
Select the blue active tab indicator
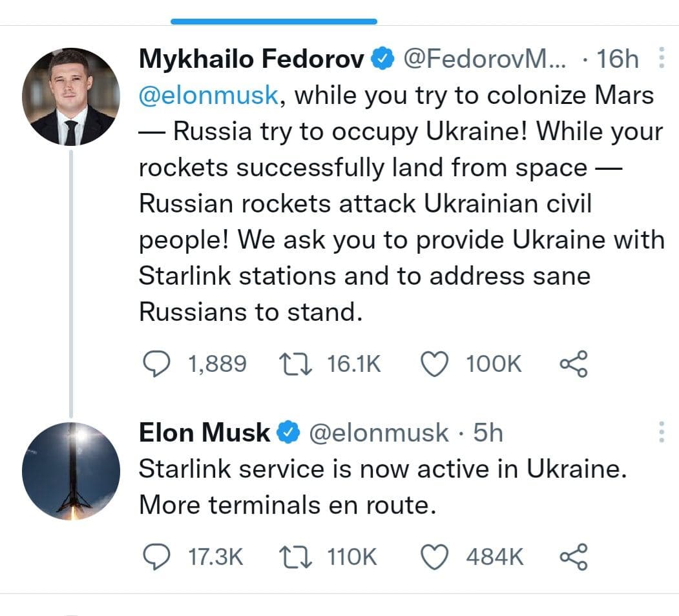(x=274, y=21)
